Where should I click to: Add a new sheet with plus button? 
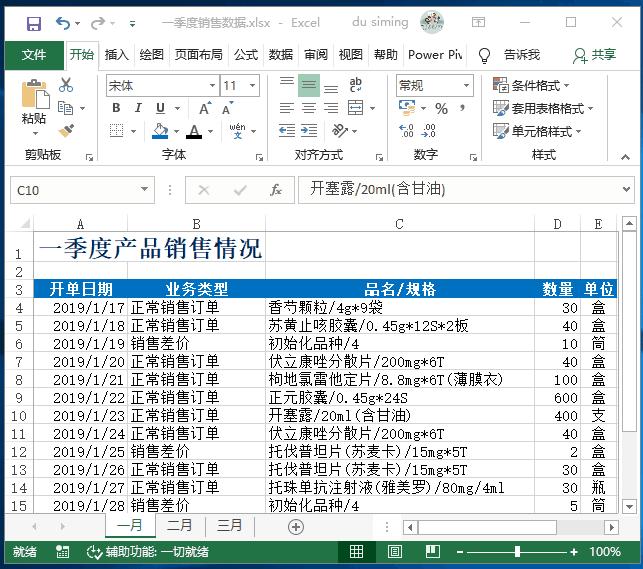296,527
